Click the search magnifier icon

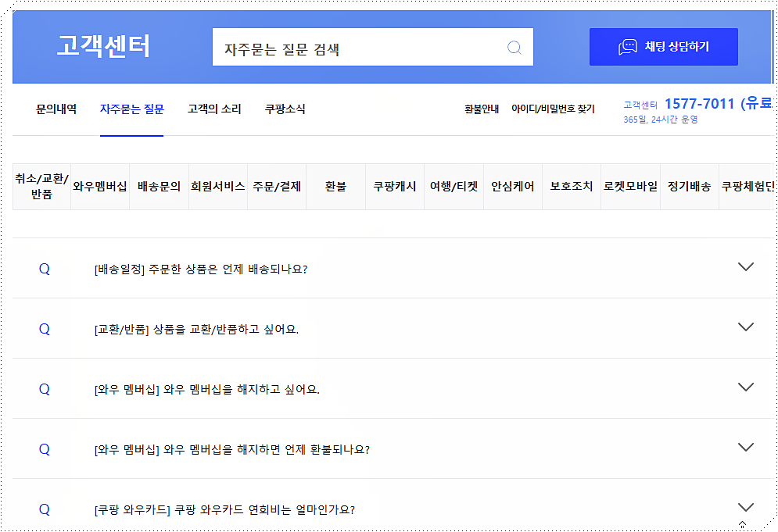click(x=514, y=47)
